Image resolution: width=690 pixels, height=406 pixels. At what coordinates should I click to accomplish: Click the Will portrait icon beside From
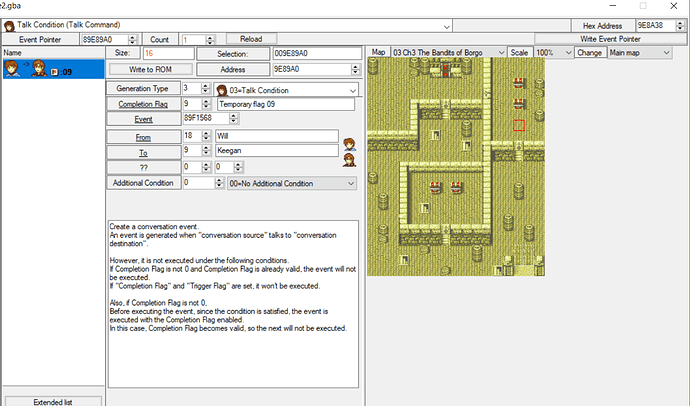[349, 144]
